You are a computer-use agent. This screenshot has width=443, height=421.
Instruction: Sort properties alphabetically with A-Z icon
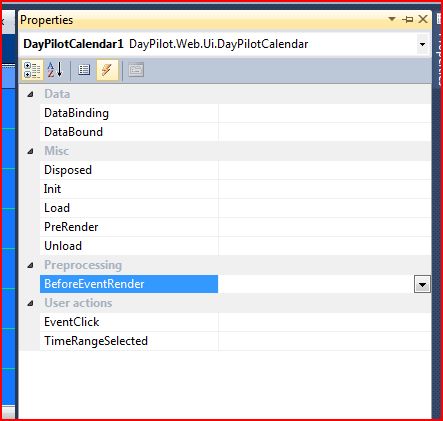click(55, 70)
